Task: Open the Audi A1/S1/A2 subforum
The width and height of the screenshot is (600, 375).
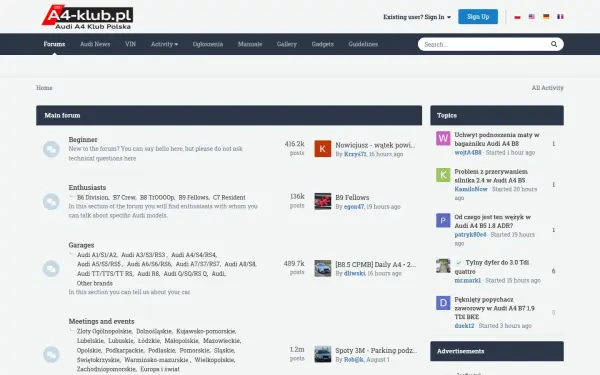Action: click(97, 255)
